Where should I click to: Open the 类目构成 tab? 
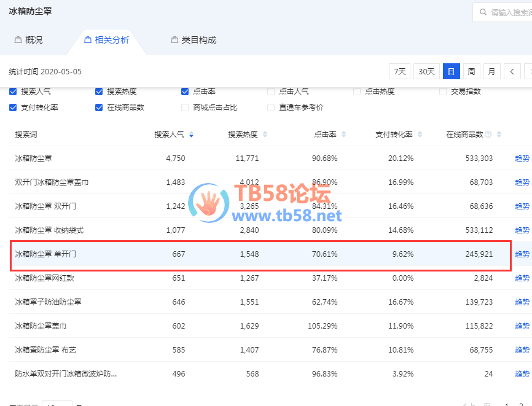(x=194, y=40)
